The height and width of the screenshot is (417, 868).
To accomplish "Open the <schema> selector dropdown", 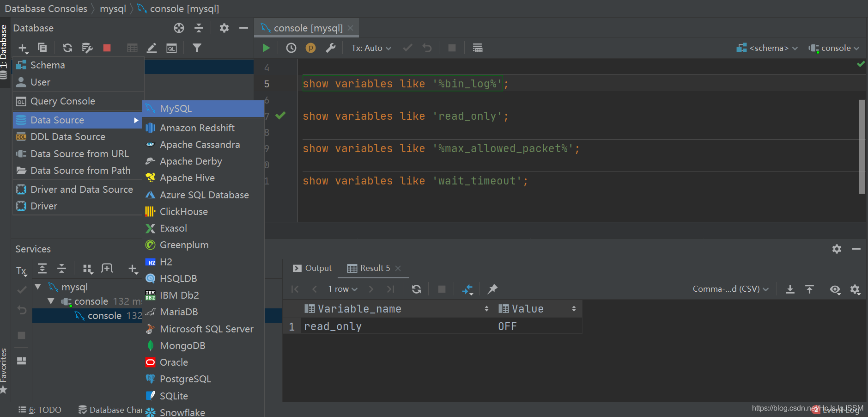I will tap(767, 48).
